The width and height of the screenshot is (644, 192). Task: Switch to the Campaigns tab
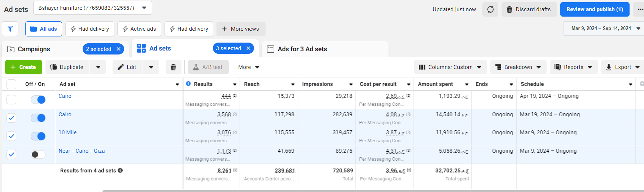(34, 49)
